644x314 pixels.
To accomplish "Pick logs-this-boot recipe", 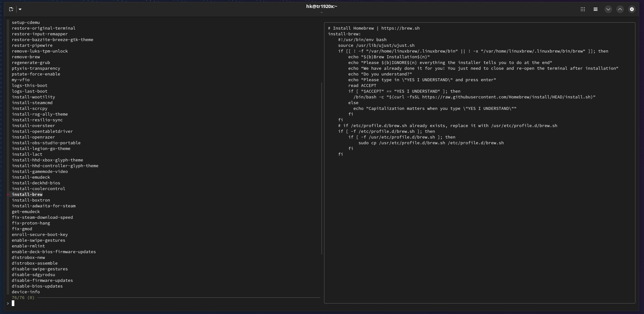I will (x=30, y=86).
